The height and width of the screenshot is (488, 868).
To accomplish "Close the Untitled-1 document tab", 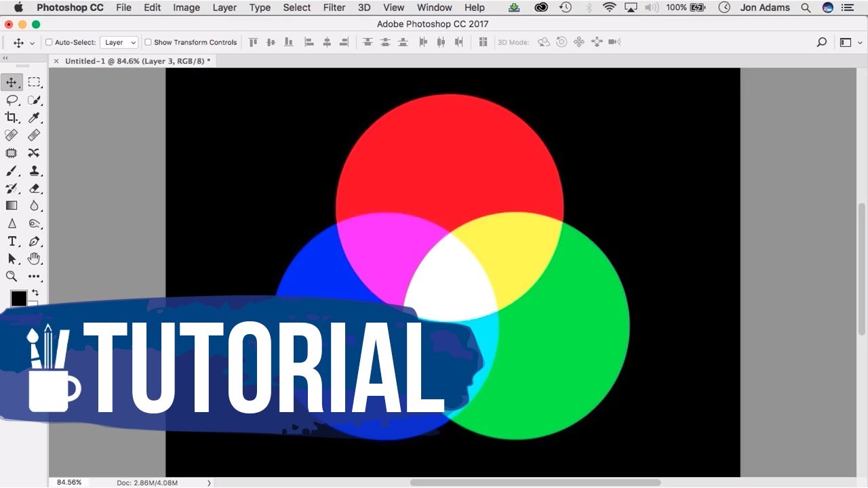I will [x=56, y=61].
